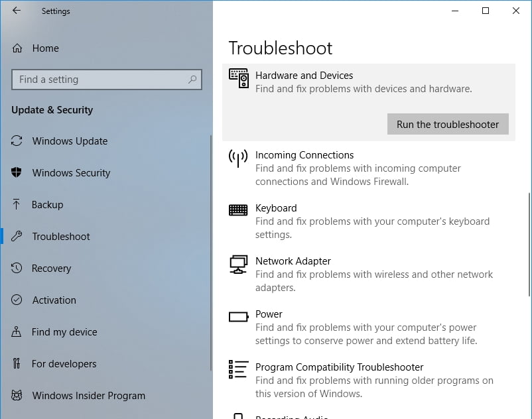Viewport: 532px width, 419px height.
Task: Click the Activation checkmark circle icon
Action: (x=17, y=300)
